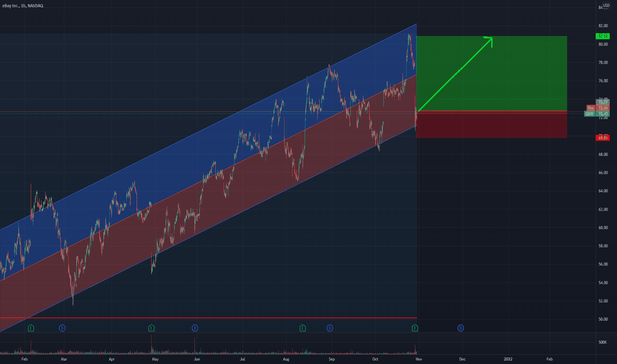Click the Sep time axis label
The width and height of the screenshot is (617, 364).
(332, 359)
